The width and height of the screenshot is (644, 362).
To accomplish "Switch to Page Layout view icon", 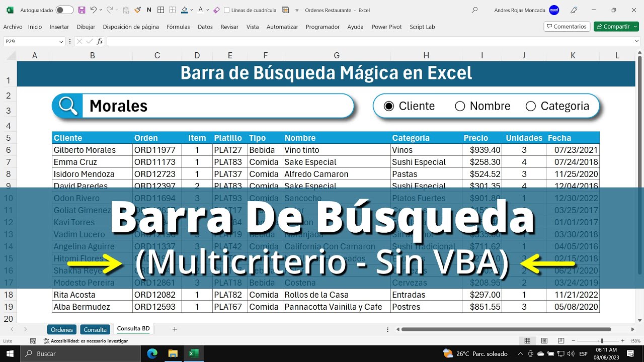I will [x=544, y=341].
